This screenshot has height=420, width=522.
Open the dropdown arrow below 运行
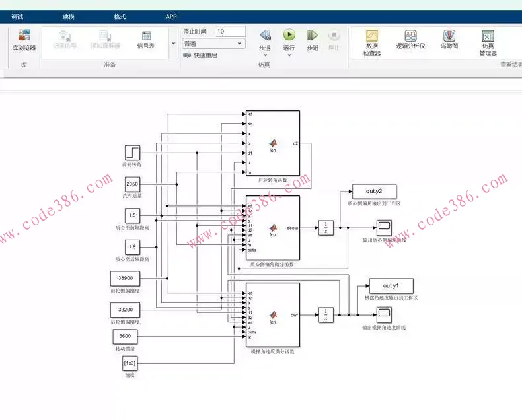tap(289, 55)
